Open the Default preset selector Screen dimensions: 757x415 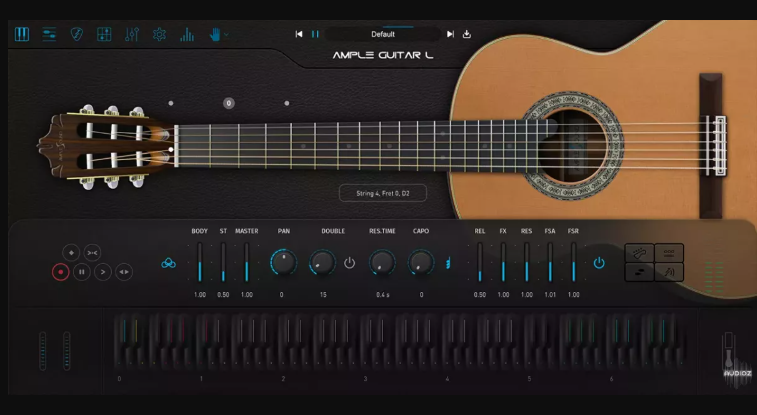tap(383, 34)
